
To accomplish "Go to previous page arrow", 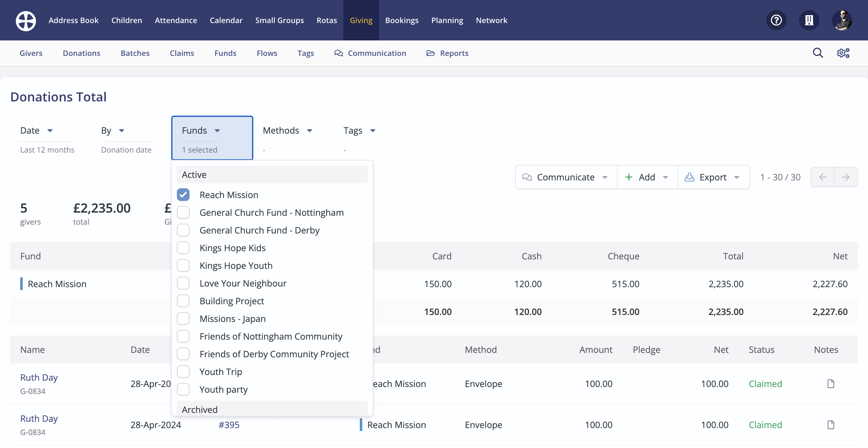I will pos(823,177).
